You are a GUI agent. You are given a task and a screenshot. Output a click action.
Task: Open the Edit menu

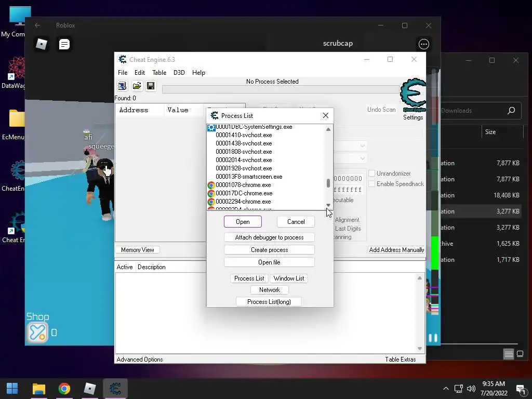click(x=139, y=73)
